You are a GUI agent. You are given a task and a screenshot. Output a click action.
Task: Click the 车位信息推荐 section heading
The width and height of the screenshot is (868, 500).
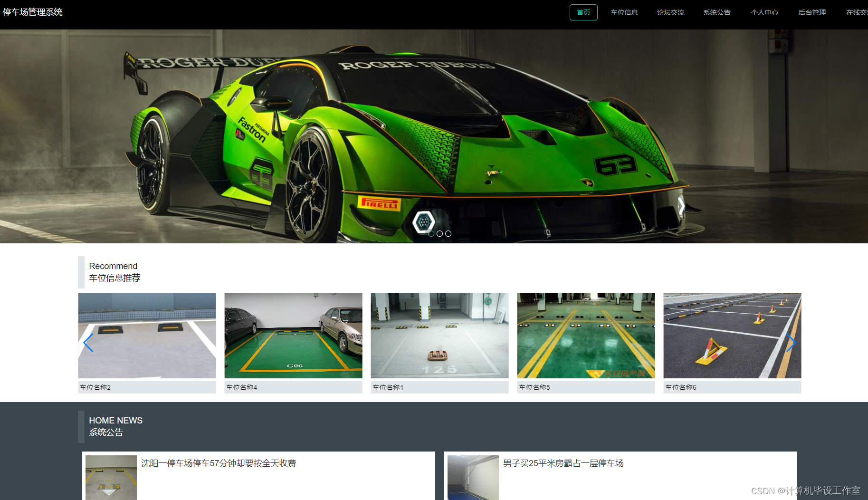pos(114,278)
